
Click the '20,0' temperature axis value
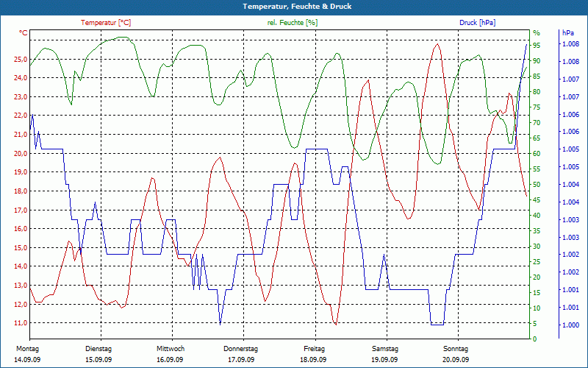[21, 153]
